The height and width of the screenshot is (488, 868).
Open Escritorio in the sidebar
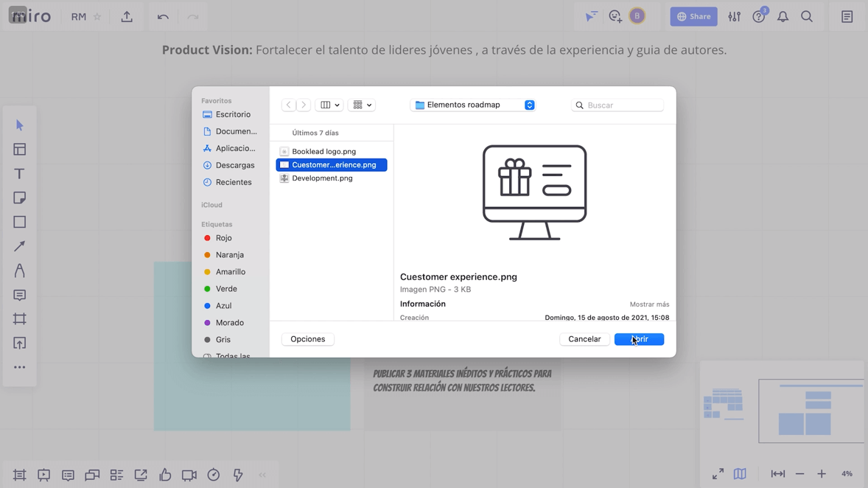click(233, 114)
